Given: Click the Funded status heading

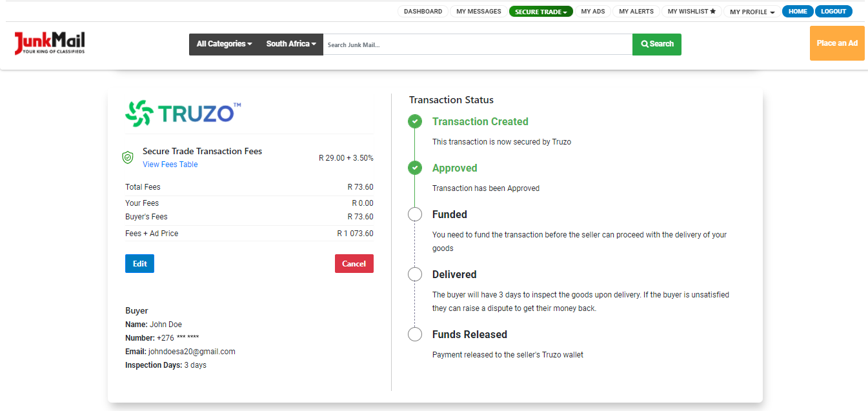Looking at the screenshot, I should 450,214.
